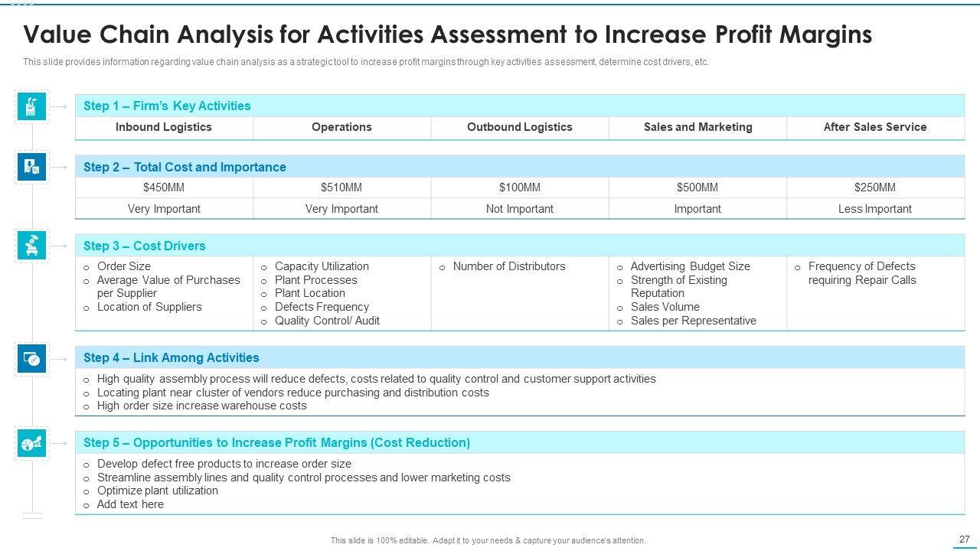
Task: Click the "Location of Suppliers" bullet
Action: click(149, 307)
